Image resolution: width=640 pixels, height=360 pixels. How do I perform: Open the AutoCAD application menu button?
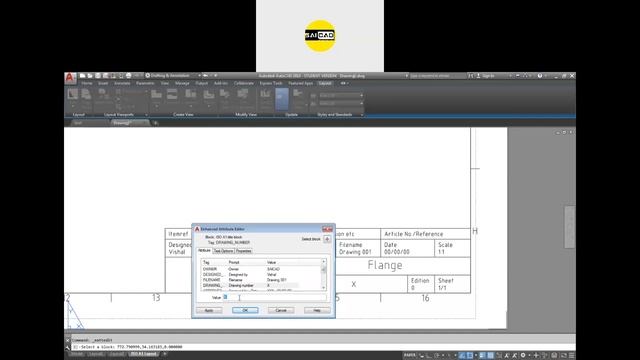[x=70, y=78]
